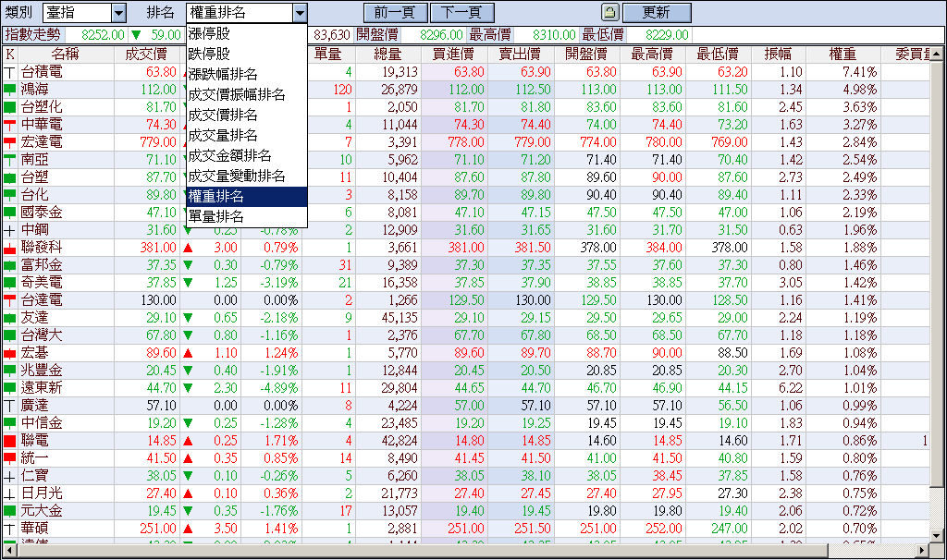
Task: Select the 華碩 stock name
Action: coord(34,529)
